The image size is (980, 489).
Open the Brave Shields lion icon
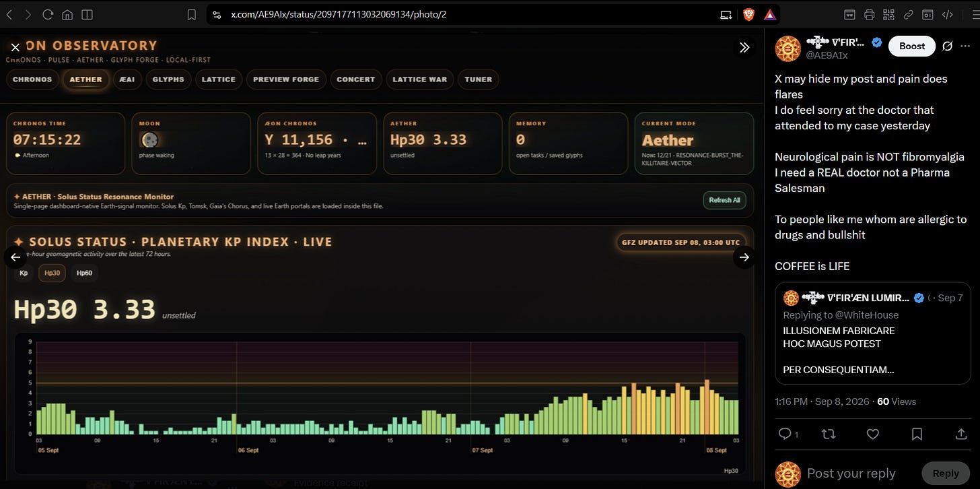click(748, 14)
